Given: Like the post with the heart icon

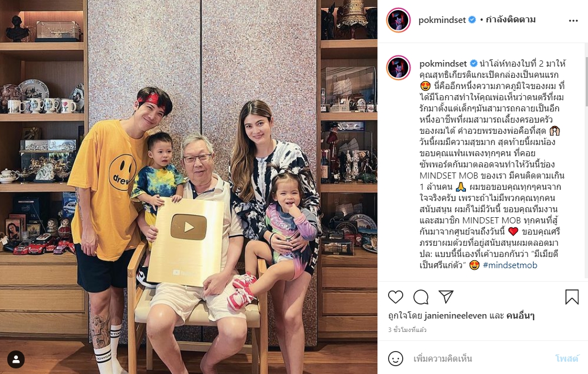Looking at the screenshot, I should click(x=395, y=297).
